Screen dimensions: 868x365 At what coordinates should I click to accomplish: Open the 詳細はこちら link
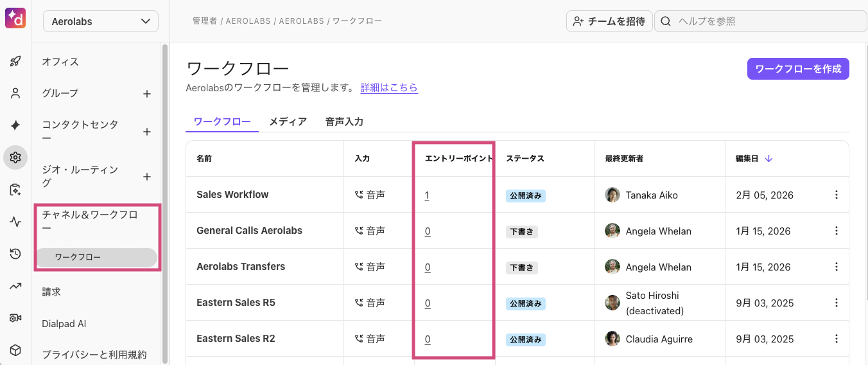point(389,87)
